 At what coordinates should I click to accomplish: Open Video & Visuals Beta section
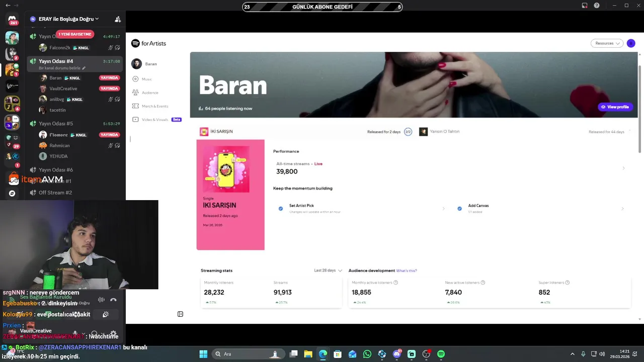pos(156,120)
